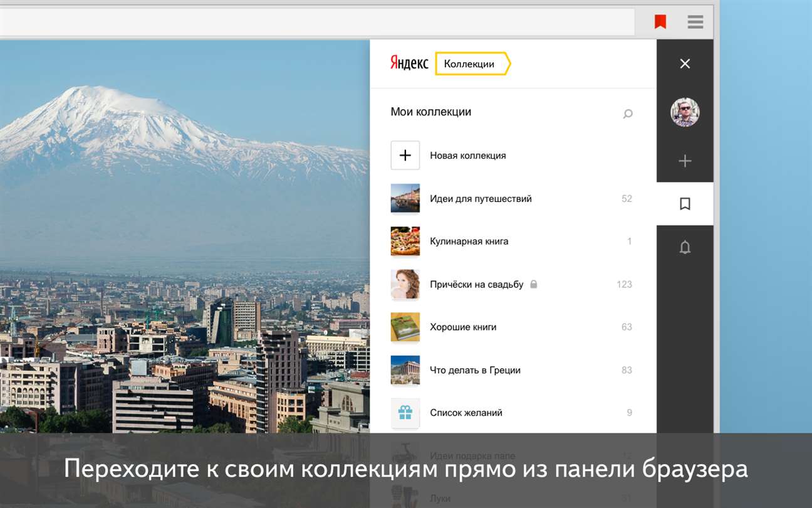Close the Collections panel with the X

685,63
